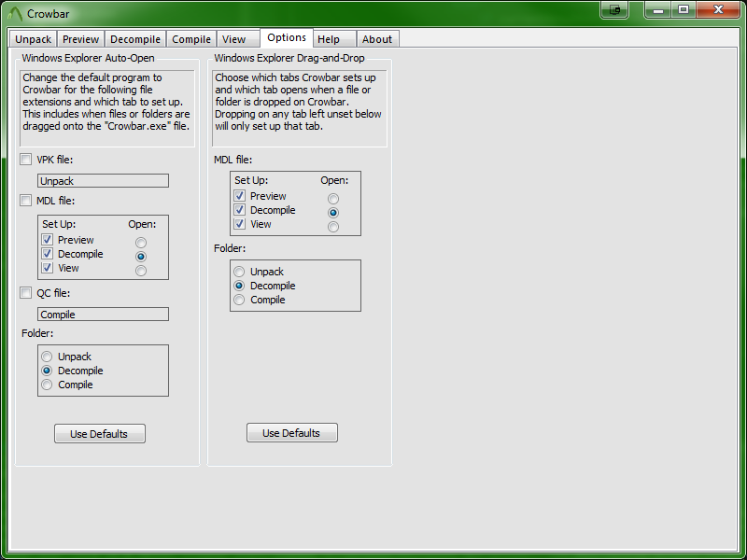Click the Drag-and-Drop description text box

pyautogui.click(x=299, y=108)
